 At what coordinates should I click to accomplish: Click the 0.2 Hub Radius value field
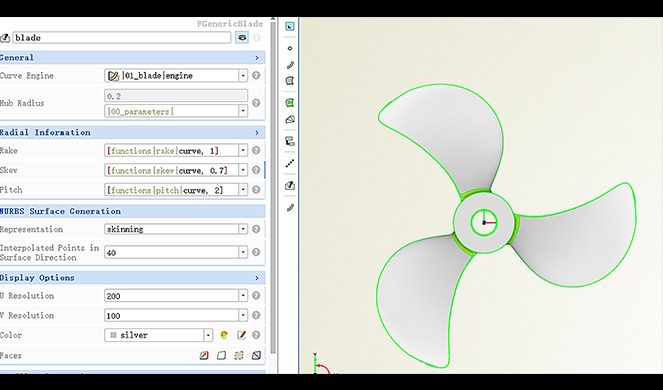click(x=176, y=96)
